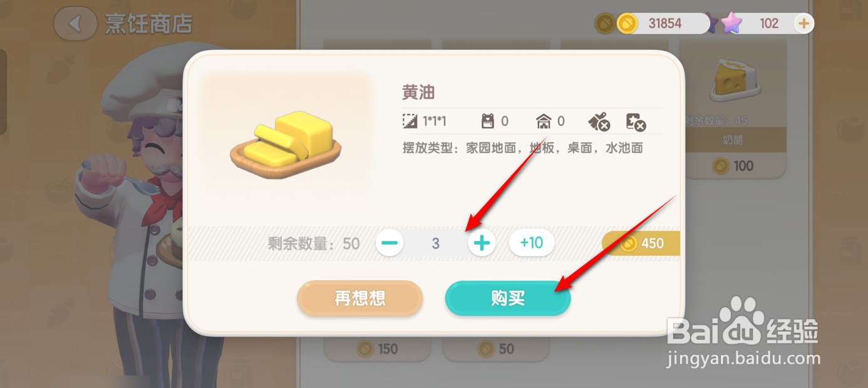Tap the crossed-out card restriction icon
Viewport: 868px width, 388px height.
click(x=636, y=121)
